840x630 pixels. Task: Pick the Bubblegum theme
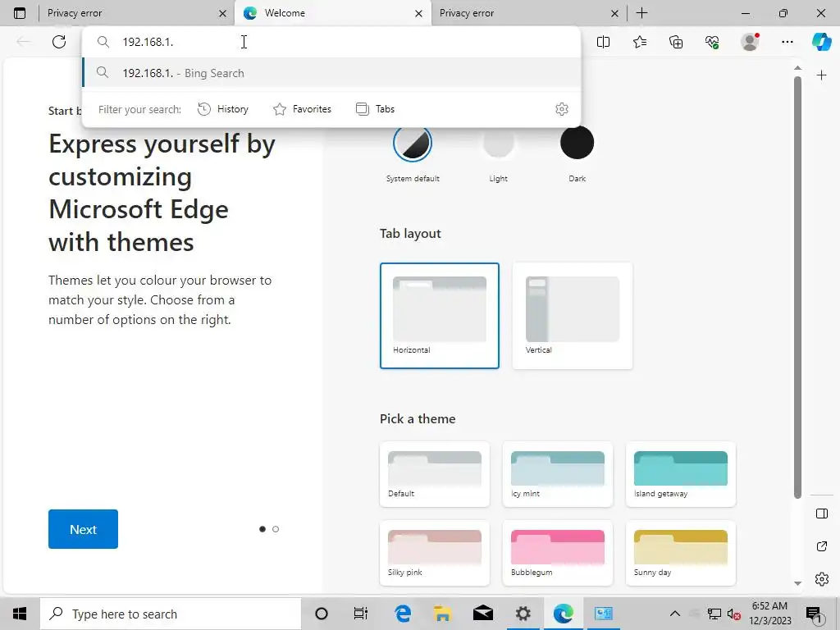coord(557,553)
